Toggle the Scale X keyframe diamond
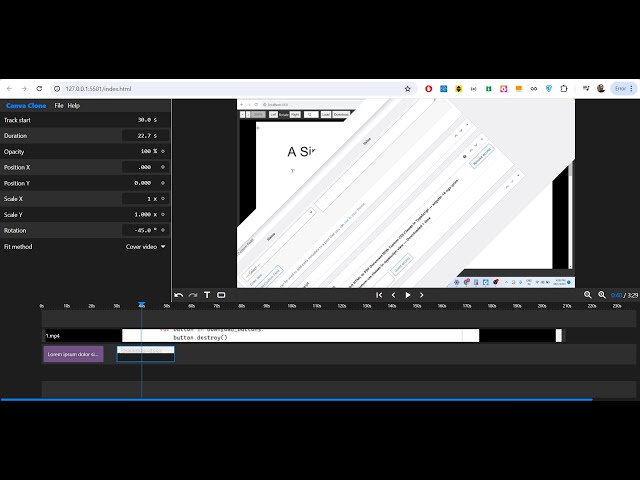This screenshot has height=480, width=640. pyautogui.click(x=163, y=199)
